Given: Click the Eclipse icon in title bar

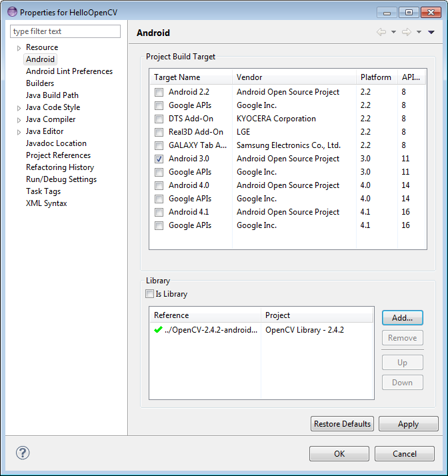Looking at the screenshot, I should [12, 12].
